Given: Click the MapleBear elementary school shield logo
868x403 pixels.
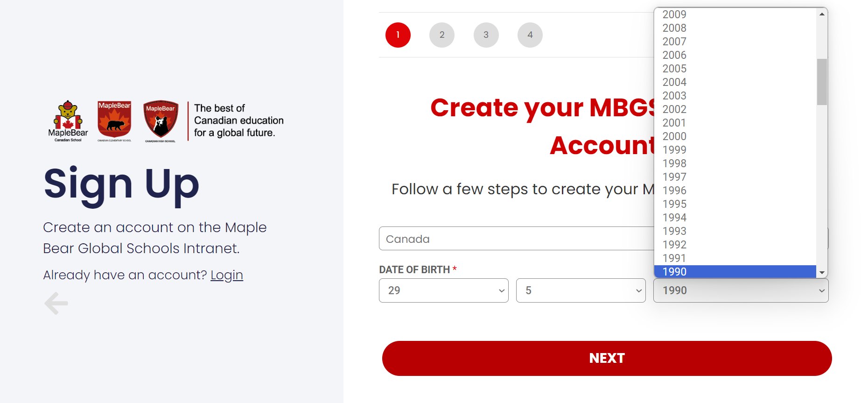Looking at the screenshot, I should pos(114,121).
